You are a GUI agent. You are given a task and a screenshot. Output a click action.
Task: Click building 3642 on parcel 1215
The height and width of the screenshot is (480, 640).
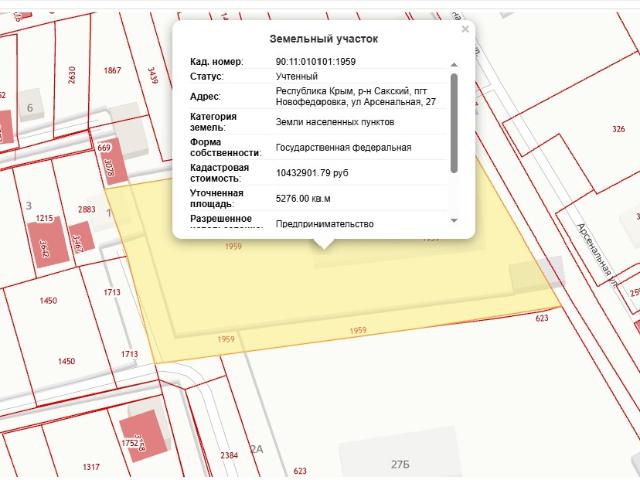pos(48,242)
